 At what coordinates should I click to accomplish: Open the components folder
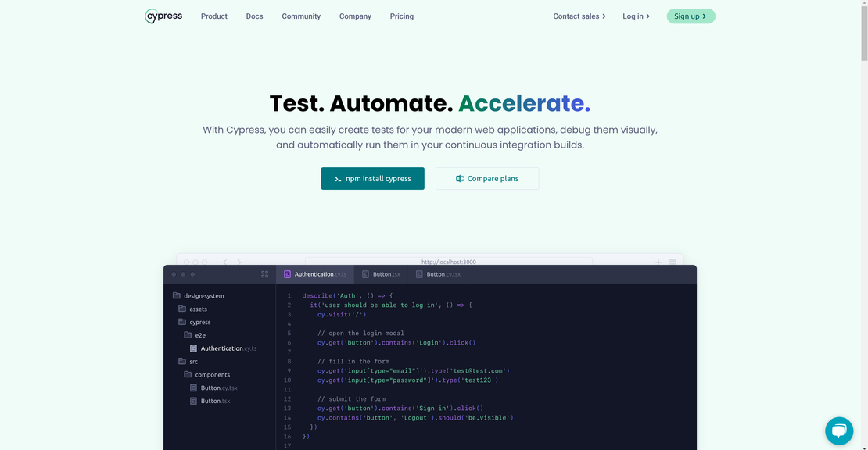click(206, 375)
